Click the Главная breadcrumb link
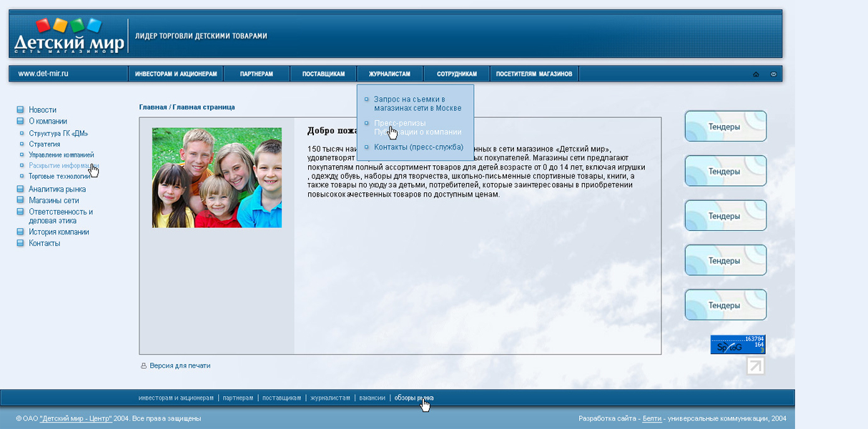868x429 pixels. 153,107
